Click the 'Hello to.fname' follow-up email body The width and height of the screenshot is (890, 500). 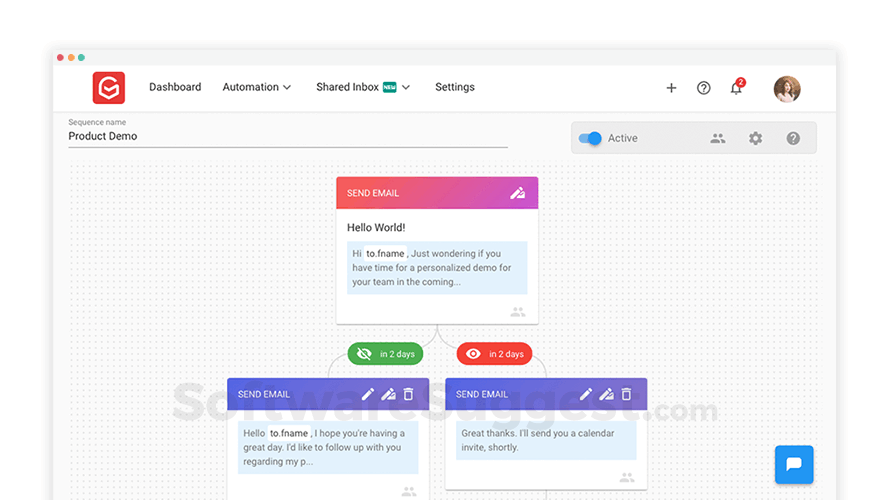click(x=328, y=447)
